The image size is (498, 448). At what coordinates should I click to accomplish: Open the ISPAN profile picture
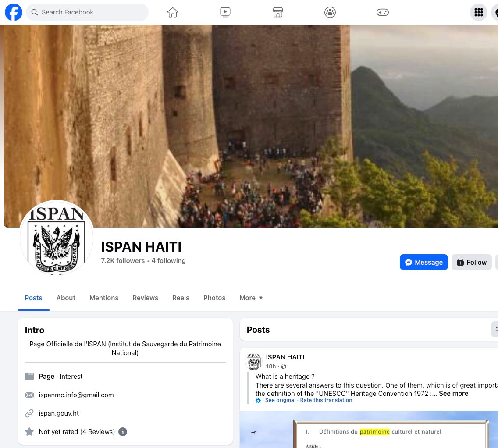click(x=56, y=238)
